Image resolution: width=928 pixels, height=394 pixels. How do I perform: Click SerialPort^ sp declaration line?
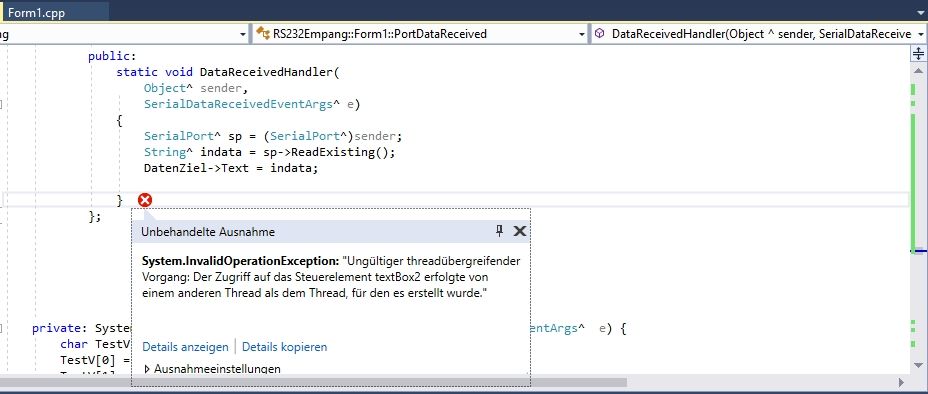273,136
